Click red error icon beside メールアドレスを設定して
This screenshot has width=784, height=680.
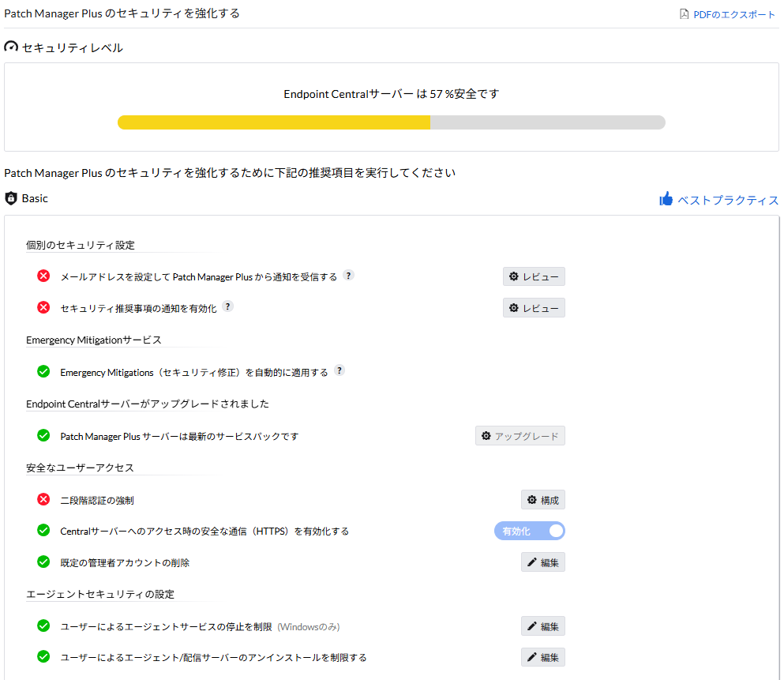click(x=43, y=276)
